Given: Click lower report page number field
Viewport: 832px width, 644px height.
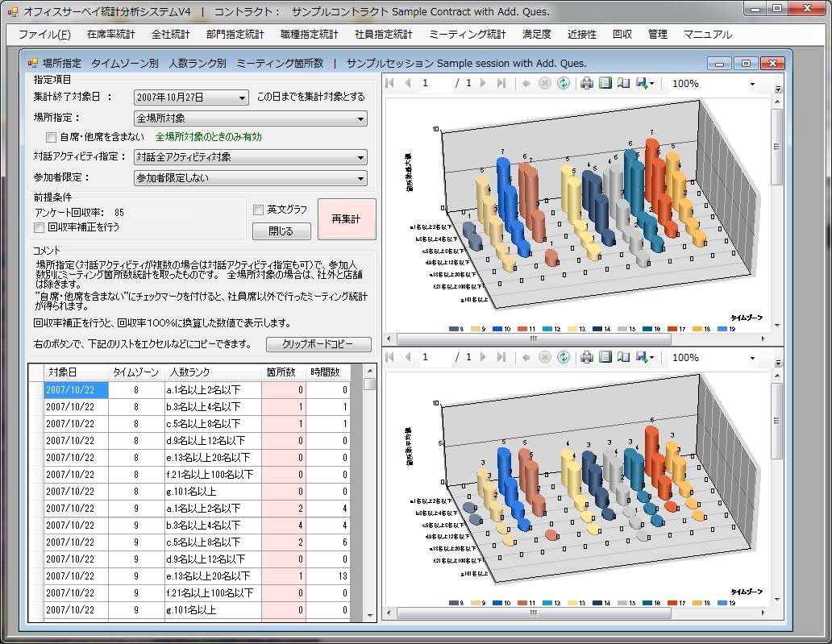Looking at the screenshot, I should point(435,357).
